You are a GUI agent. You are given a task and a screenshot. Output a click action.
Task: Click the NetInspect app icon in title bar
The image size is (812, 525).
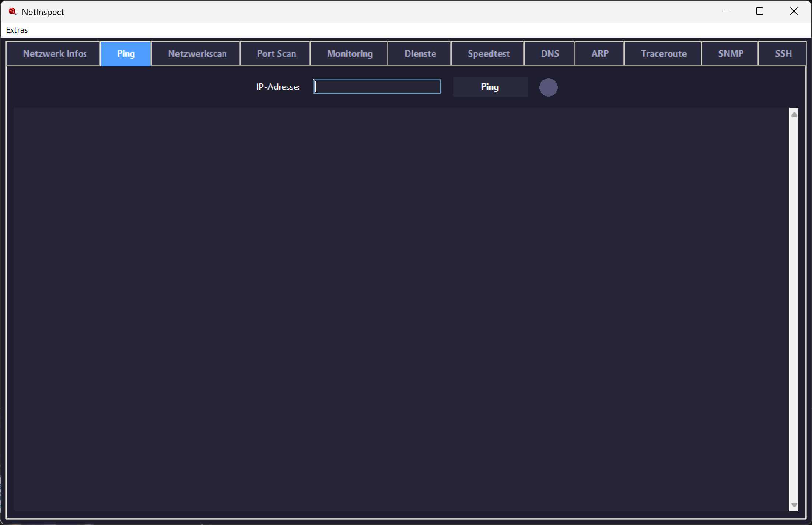click(13, 12)
